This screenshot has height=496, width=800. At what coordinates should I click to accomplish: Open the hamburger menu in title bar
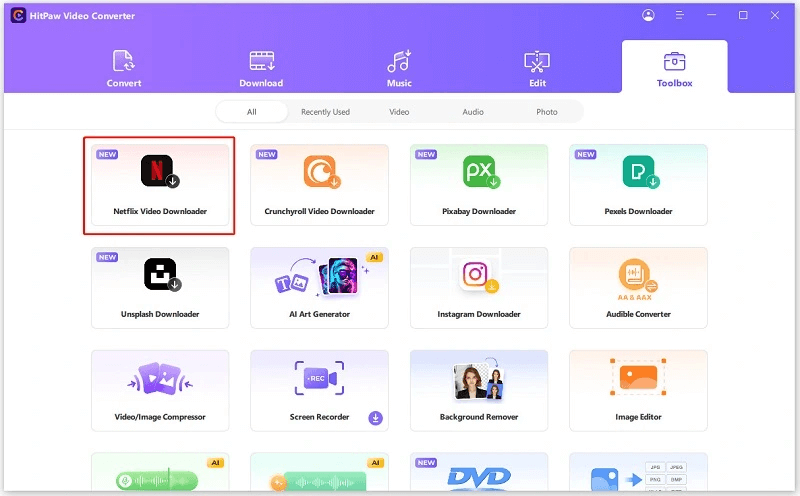pos(679,15)
